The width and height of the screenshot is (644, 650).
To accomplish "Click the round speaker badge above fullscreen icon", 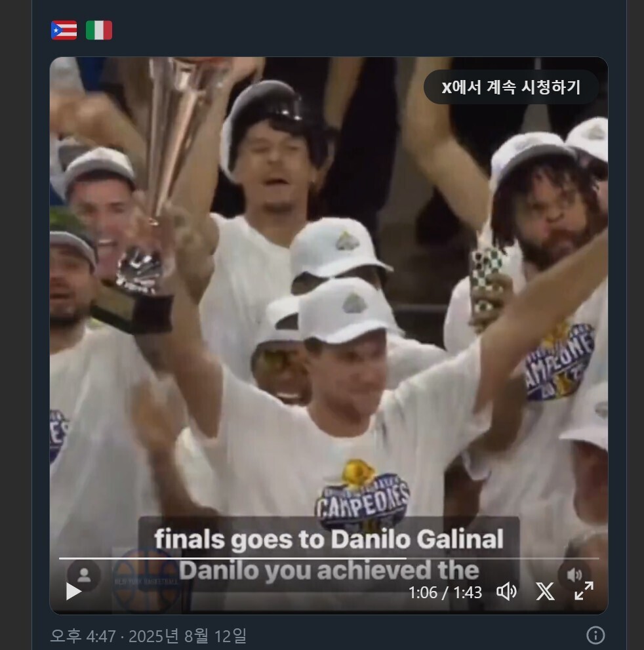I will coord(574,575).
